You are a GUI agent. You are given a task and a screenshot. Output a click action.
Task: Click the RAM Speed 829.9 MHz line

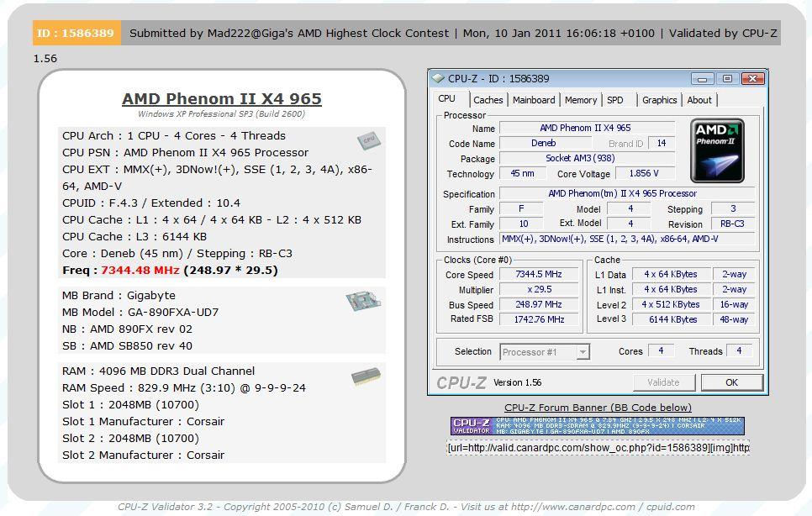(x=184, y=387)
